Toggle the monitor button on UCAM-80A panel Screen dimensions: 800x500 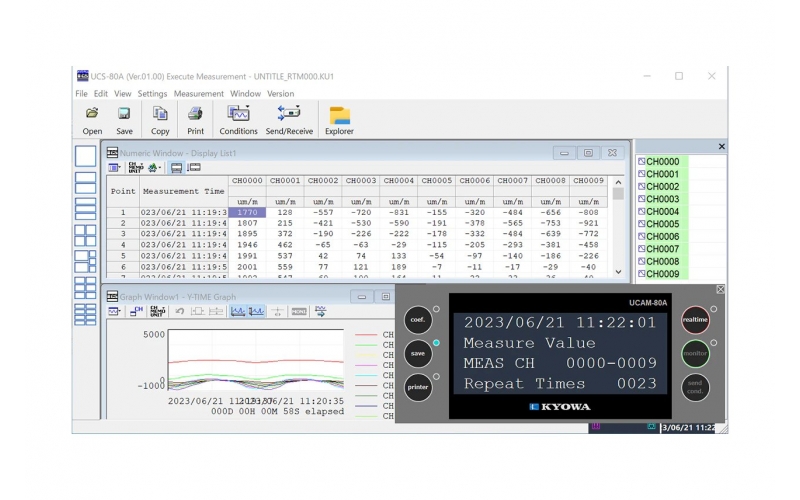[695, 353]
